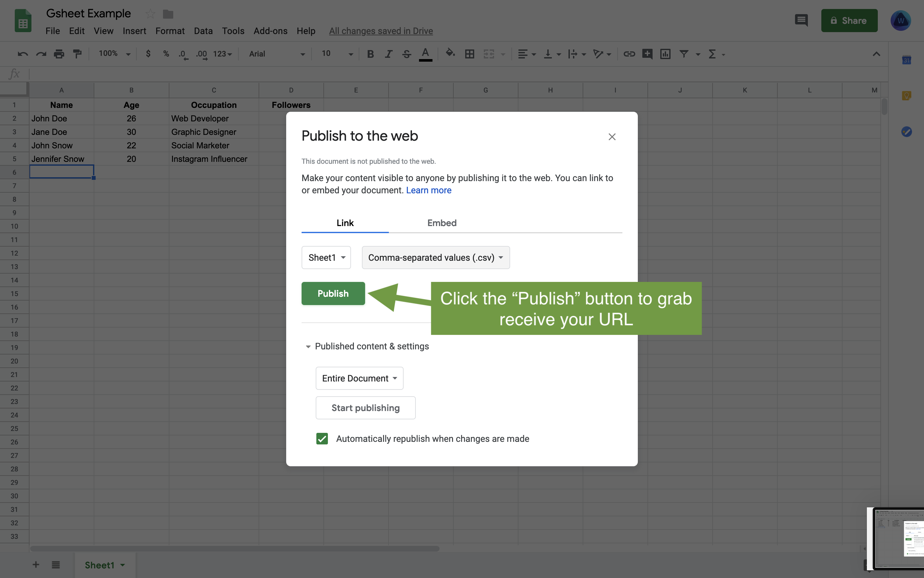Open the Sheet1 dropdown in dialog

326,258
